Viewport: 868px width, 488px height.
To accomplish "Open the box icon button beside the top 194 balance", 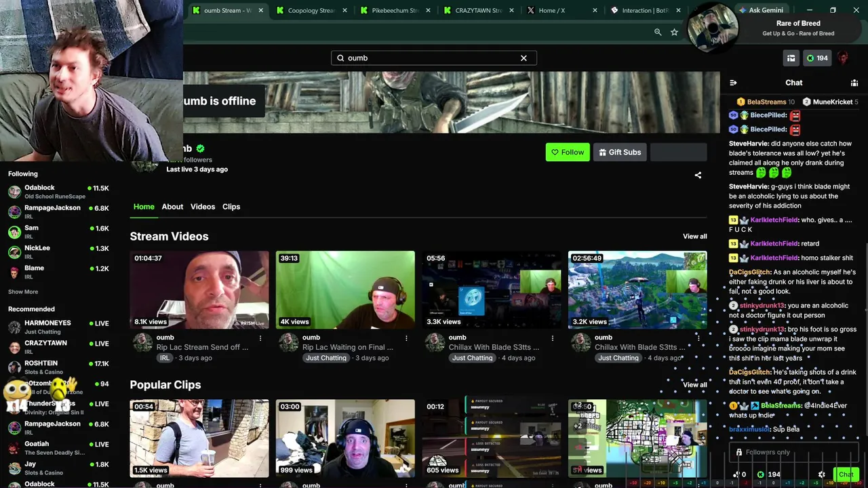I will click(791, 58).
